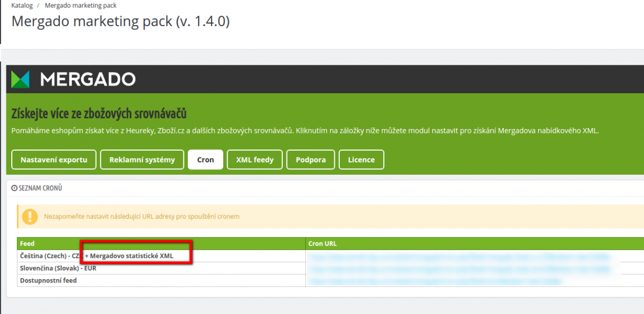The height and width of the screenshot is (314, 644).
Task: Click the Mergado logo icon
Action: click(20, 79)
